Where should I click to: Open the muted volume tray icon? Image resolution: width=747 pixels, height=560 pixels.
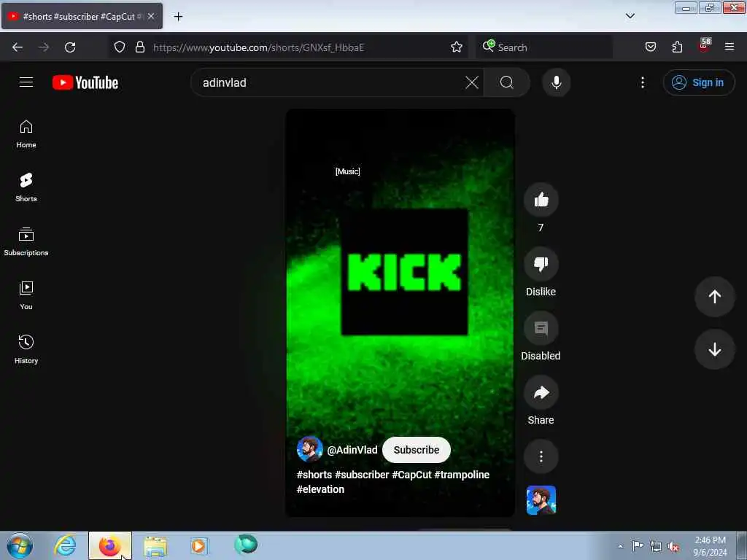point(673,546)
